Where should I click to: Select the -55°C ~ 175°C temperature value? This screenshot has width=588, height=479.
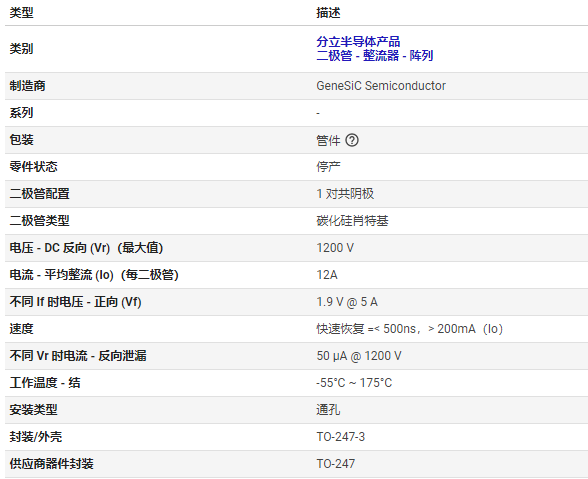click(354, 383)
